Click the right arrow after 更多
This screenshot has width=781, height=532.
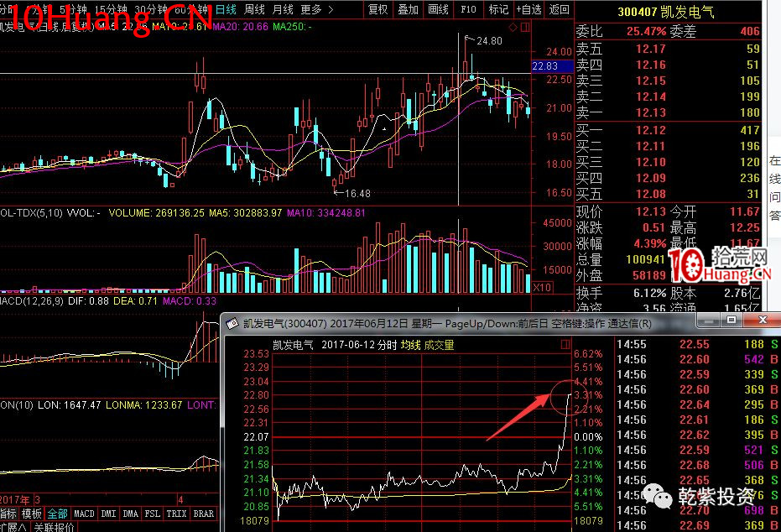pos(331,9)
